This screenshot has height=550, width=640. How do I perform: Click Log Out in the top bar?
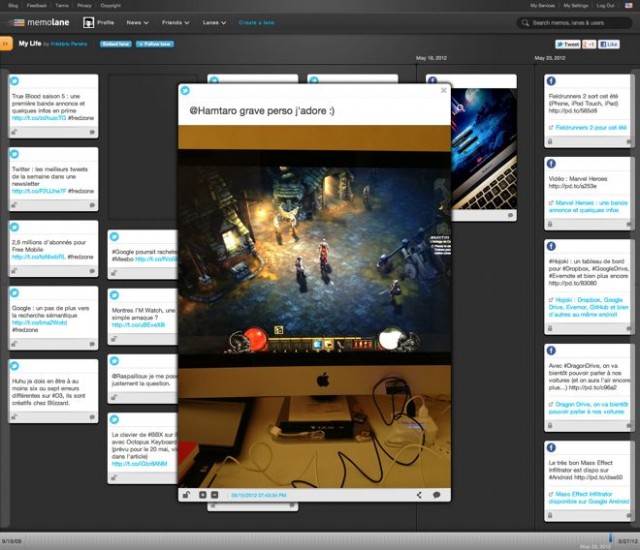pyautogui.click(x=605, y=6)
